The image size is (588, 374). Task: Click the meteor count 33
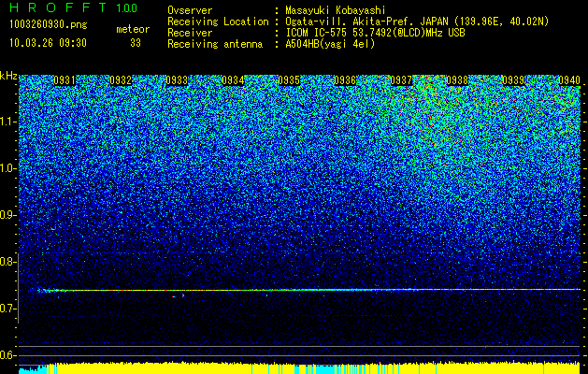[136, 43]
